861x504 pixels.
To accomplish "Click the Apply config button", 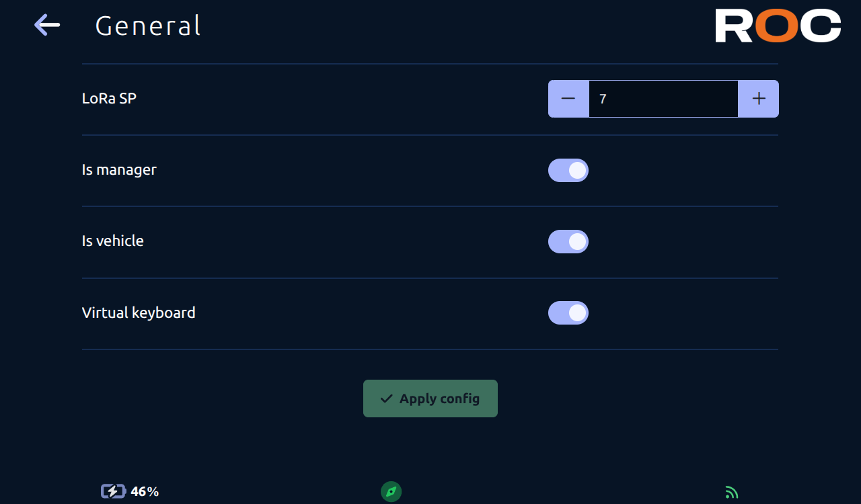I will pos(430,398).
